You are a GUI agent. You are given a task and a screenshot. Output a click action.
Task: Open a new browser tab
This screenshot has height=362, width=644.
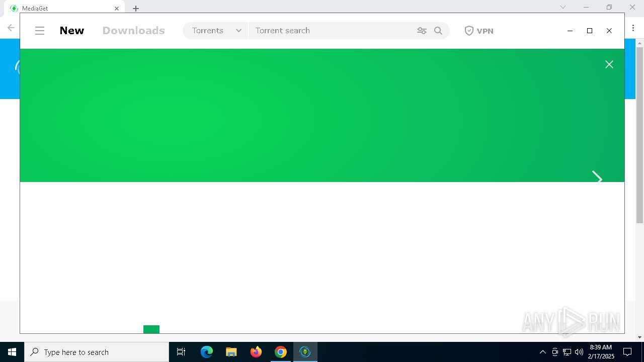click(x=136, y=9)
